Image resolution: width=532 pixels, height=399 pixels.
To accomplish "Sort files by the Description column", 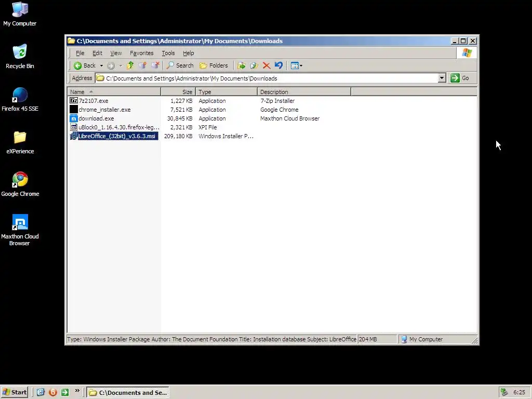I will click(304, 91).
